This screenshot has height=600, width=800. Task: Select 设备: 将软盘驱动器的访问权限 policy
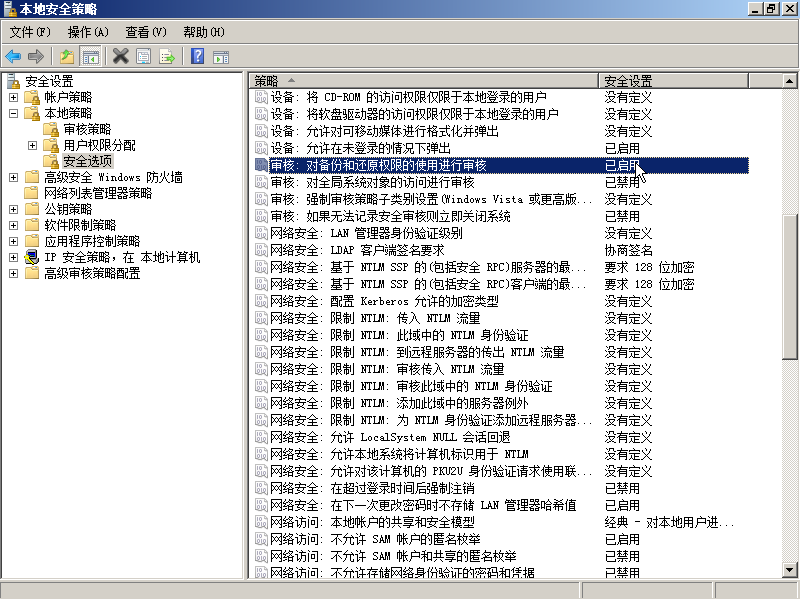[x=414, y=114]
